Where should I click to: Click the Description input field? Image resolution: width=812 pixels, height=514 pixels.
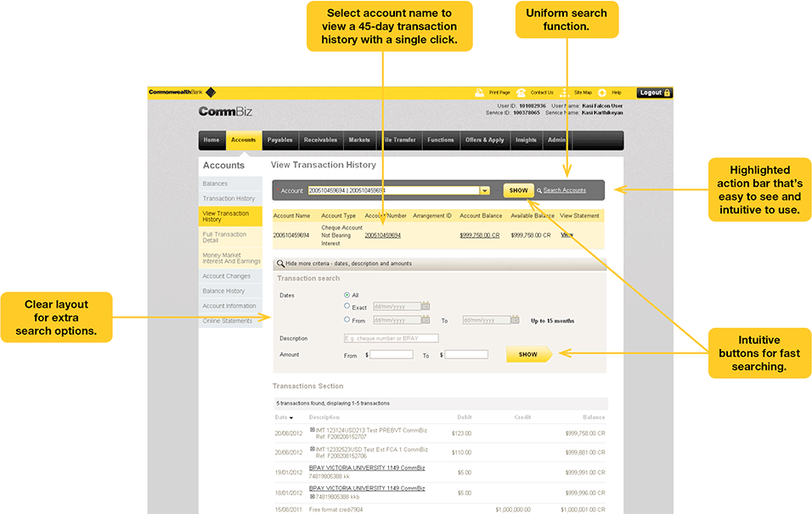tap(391, 338)
